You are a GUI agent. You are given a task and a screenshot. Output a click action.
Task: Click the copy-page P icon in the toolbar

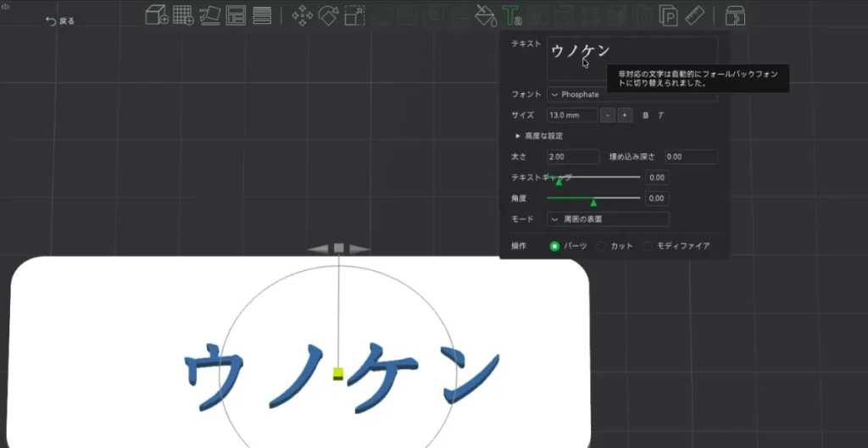(x=669, y=15)
